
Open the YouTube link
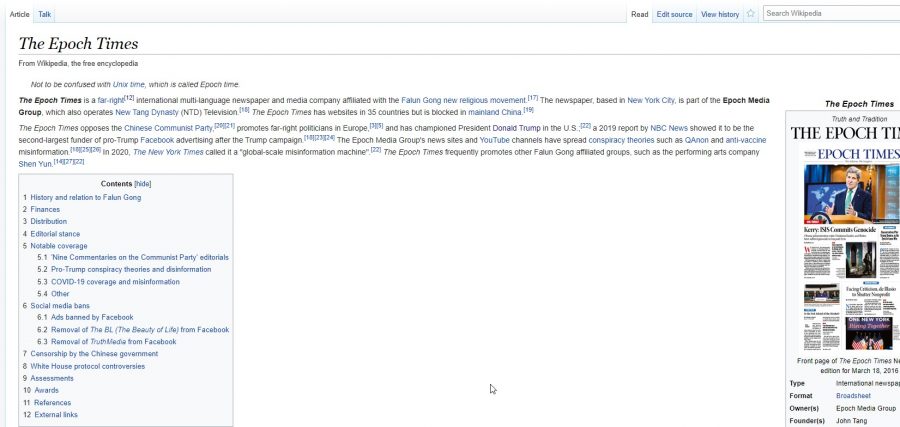click(x=494, y=141)
